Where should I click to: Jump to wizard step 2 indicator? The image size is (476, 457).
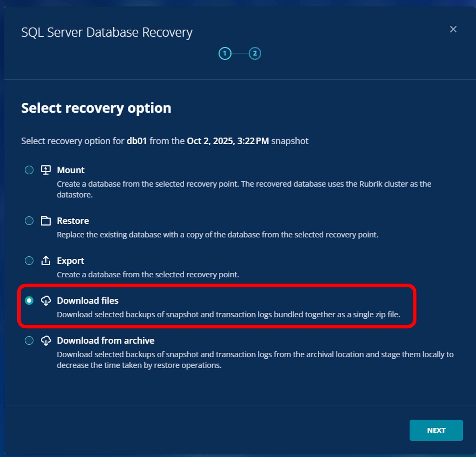255,54
